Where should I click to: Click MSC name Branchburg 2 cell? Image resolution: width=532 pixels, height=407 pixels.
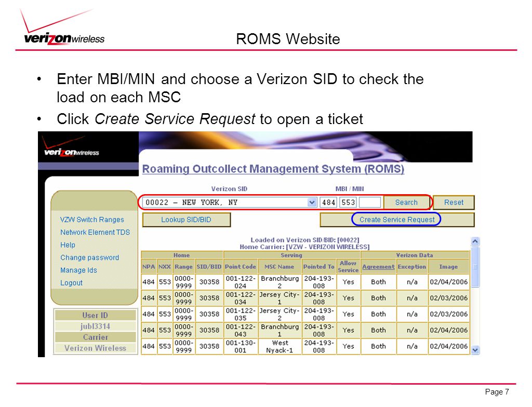tap(280, 282)
